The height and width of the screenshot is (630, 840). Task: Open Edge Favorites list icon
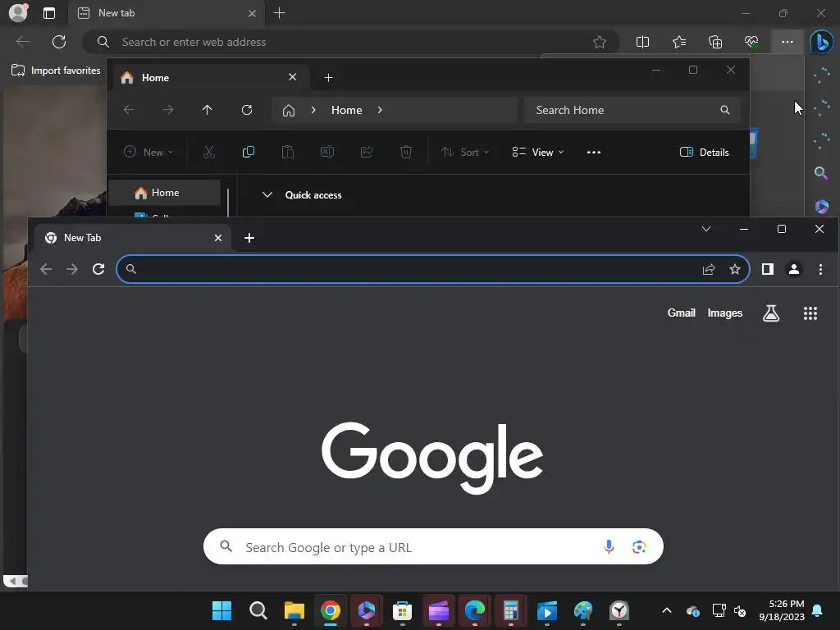pos(678,42)
